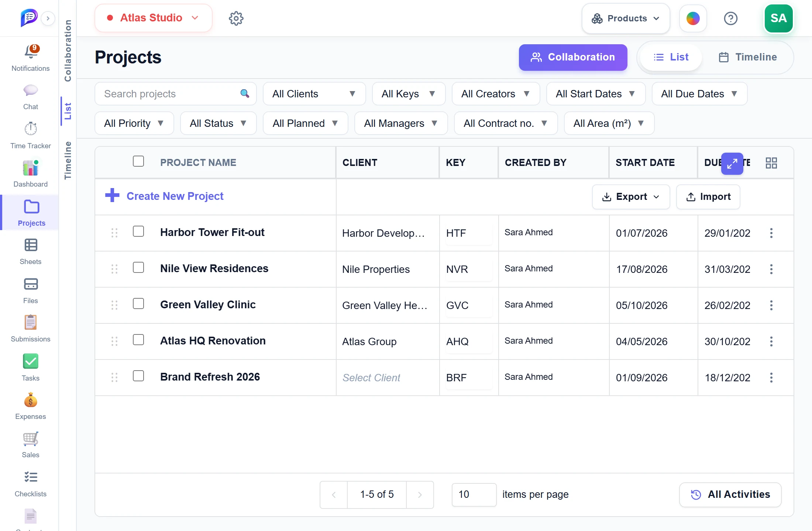Check the Atlas HQ Renovation checkbox
This screenshot has width=812, height=531.
click(138, 340)
